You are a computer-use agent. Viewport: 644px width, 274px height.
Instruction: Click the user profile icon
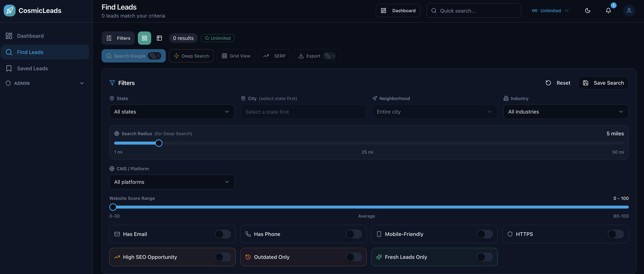tap(629, 11)
